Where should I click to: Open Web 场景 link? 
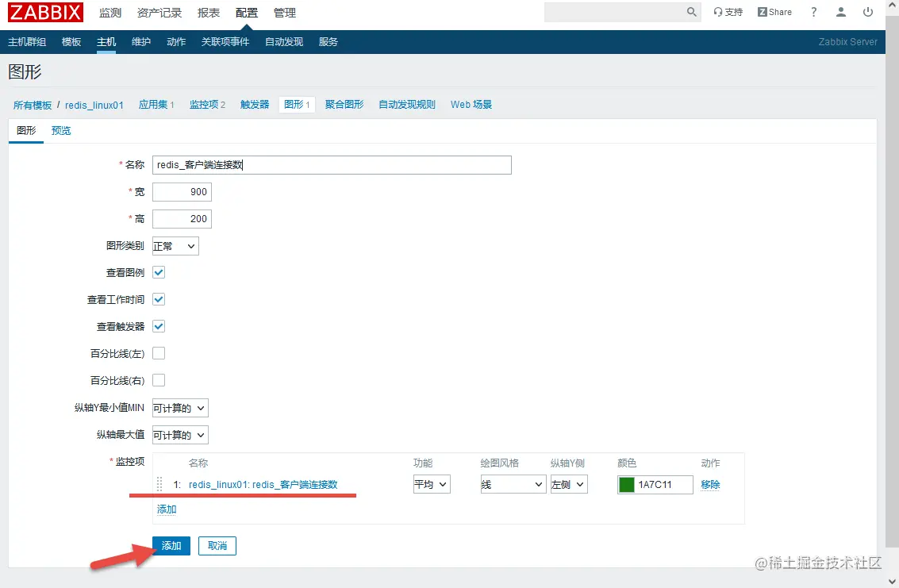[x=471, y=105]
